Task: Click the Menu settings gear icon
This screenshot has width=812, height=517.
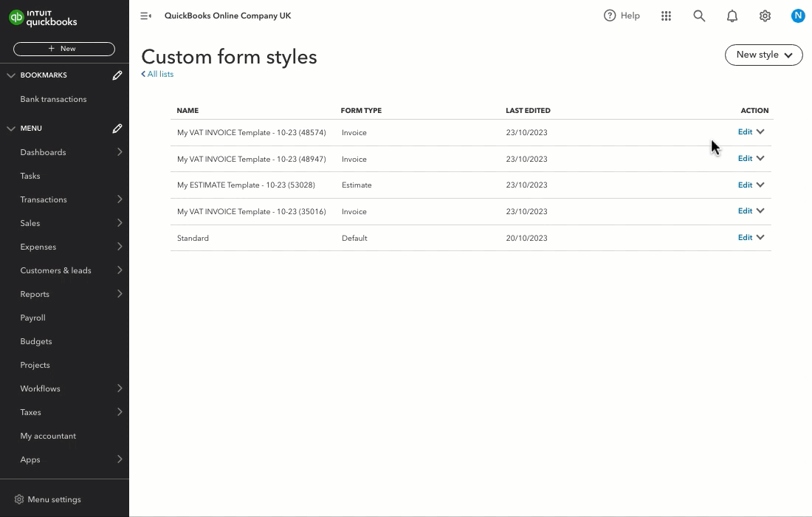Action: click(19, 499)
